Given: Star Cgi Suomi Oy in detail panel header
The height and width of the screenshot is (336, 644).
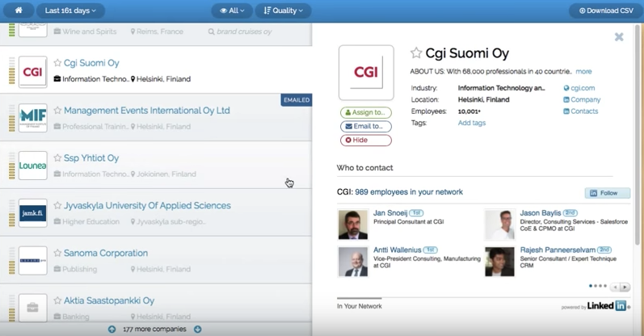Looking at the screenshot, I should 416,52.
